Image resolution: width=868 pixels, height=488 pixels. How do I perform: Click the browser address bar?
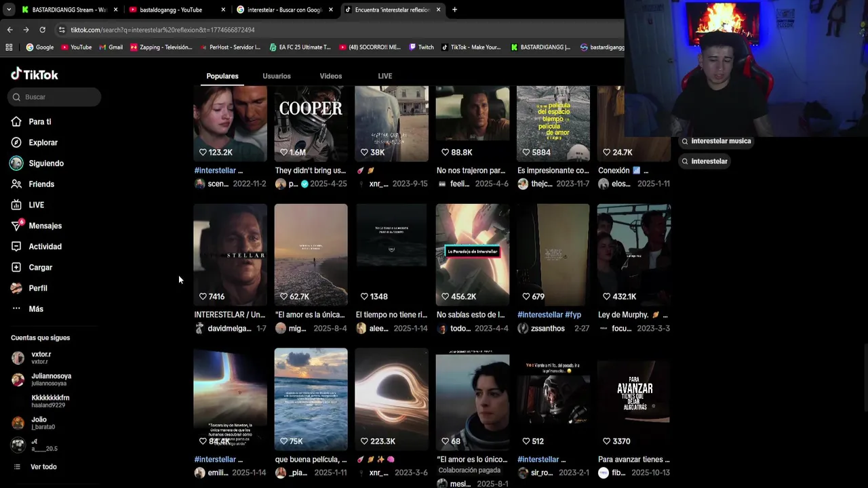[x=339, y=30]
